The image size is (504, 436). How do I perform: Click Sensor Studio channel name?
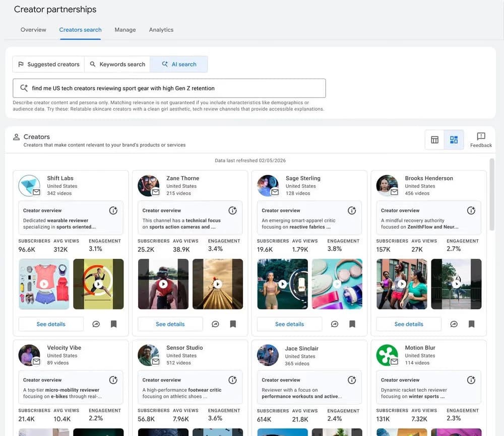click(x=184, y=348)
